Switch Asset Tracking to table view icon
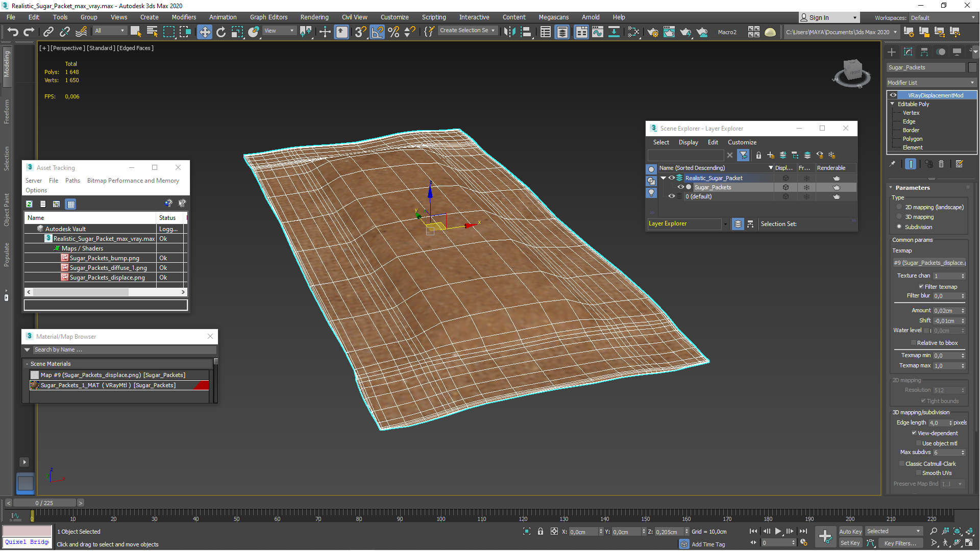 [71, 204]
